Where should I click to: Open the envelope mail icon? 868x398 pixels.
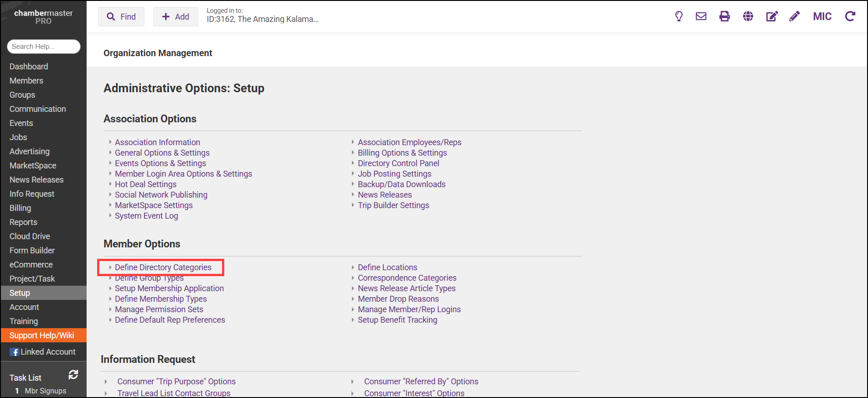(701, 16)
